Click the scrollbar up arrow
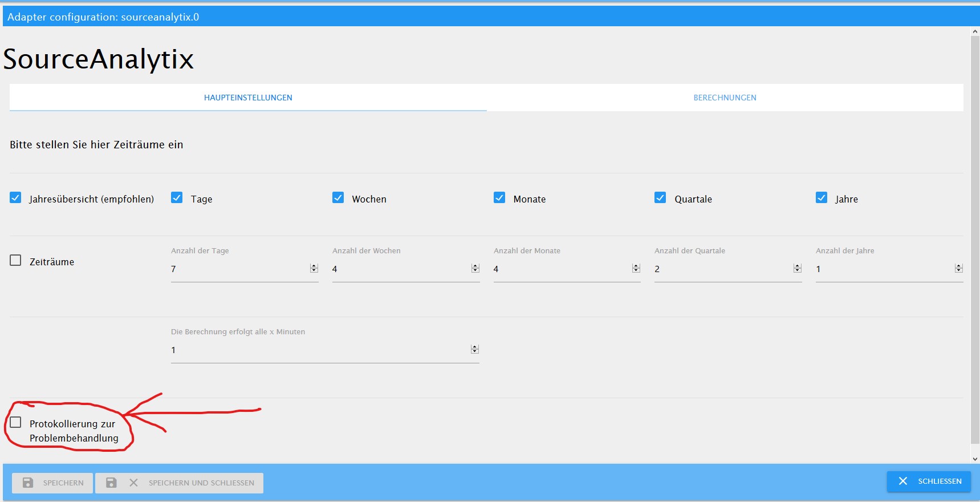 tap(975, 32)
